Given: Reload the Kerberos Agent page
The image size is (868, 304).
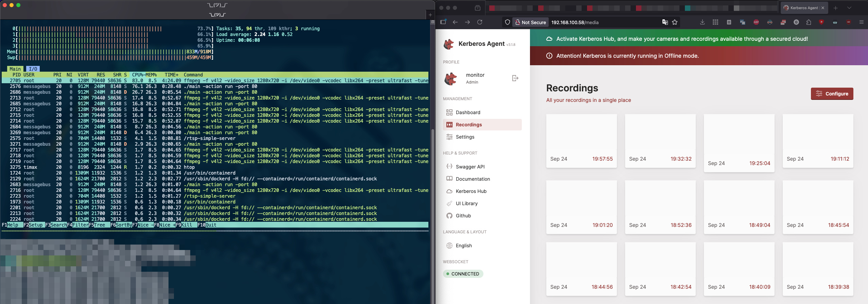Looking at the screenshot, I should coord(480,22).
